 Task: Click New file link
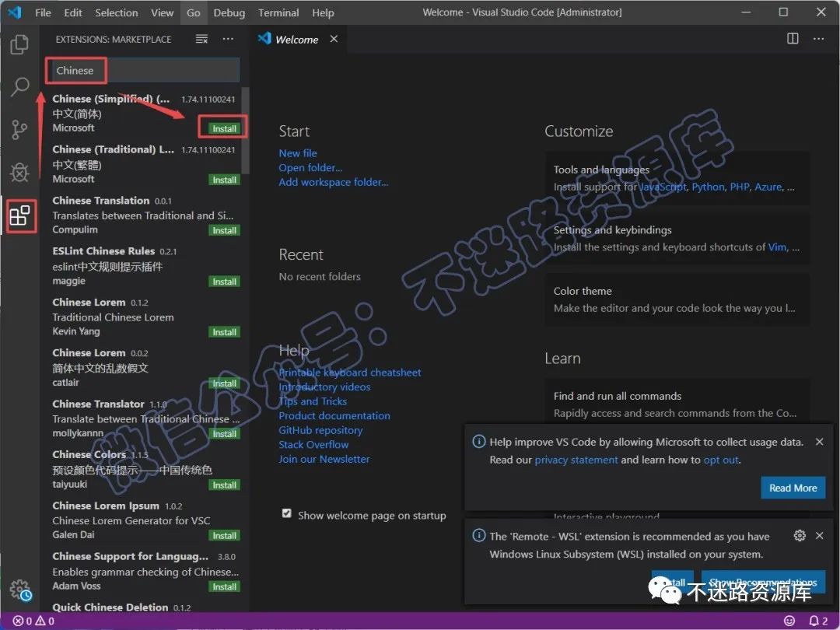pyautogui.click(x=298, y=153)
